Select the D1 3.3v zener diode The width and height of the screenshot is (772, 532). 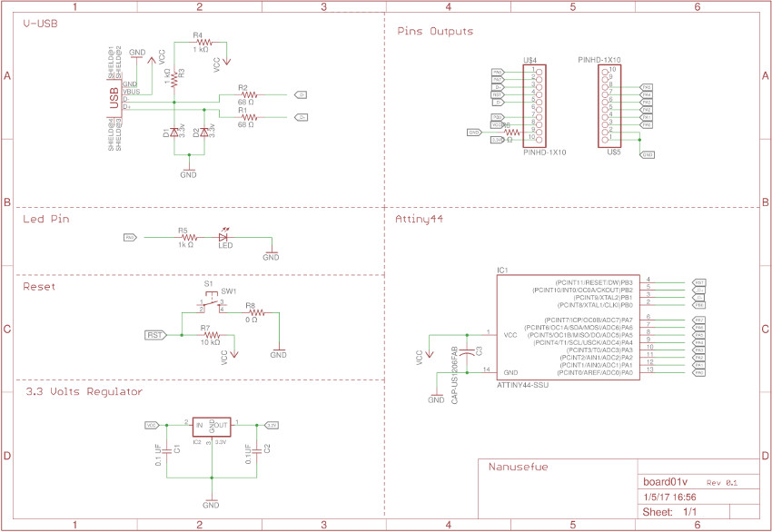(x=174, y=133)
